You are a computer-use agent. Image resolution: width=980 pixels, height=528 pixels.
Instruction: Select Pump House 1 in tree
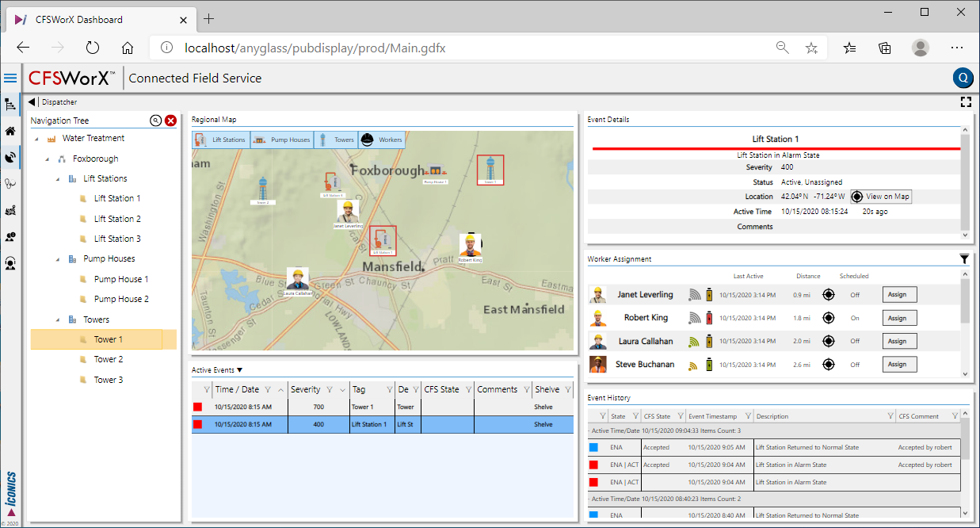point(120,279)
